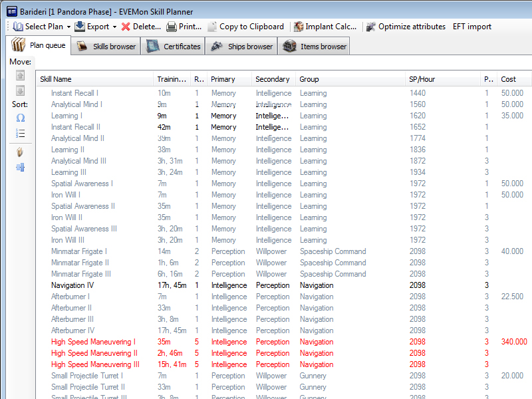Open the Select Plan dropdown arrow
Image resolution: width=532 pixels, height=399 pixels.
68,27
